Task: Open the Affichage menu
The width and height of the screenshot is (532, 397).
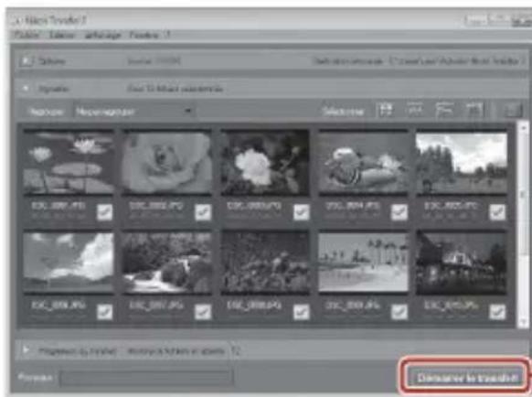Action: tap(102, 35)
